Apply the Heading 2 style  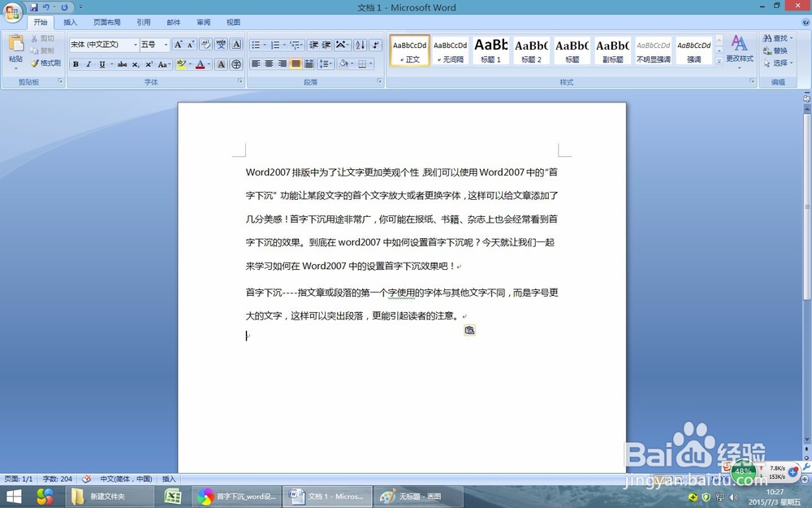click(531, 50)
